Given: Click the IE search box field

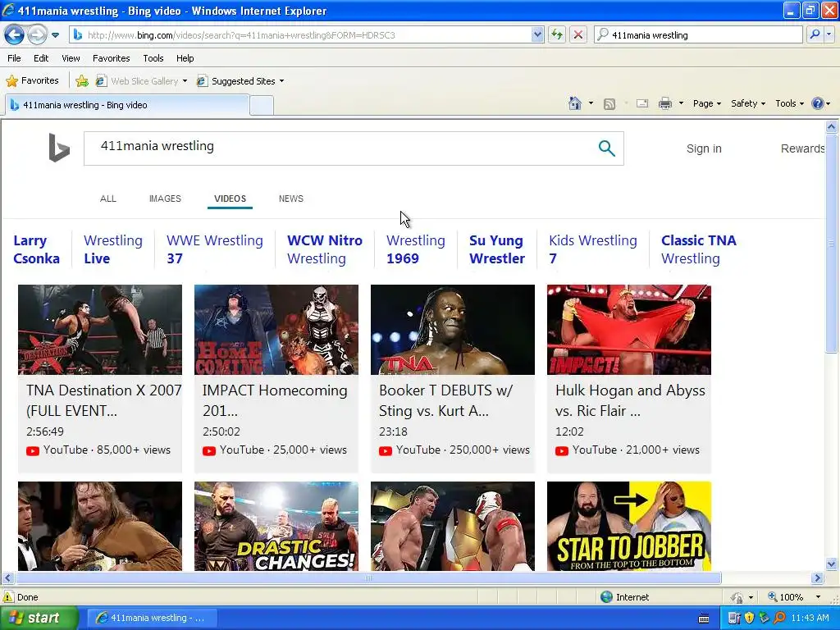Looking at the screenshot, I should [699, 35].
